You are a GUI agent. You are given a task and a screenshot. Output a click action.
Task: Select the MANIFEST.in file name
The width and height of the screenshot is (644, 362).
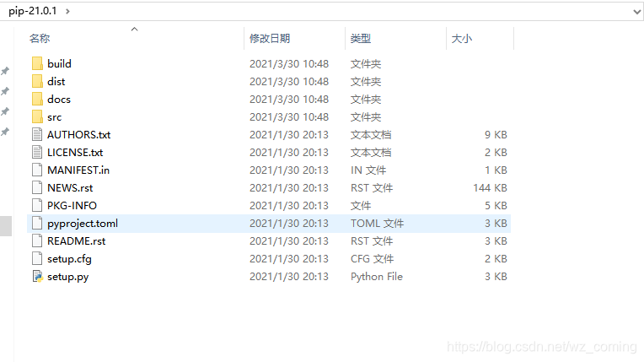78,170
